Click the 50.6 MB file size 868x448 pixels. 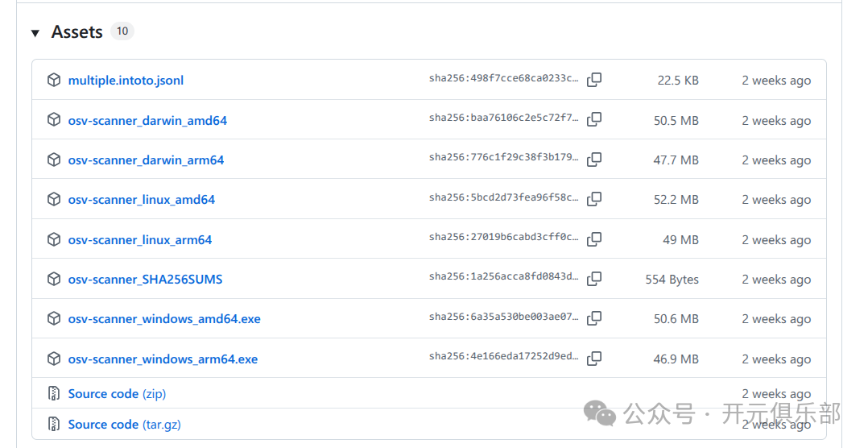pyautogui.click(x=676, y=320)
